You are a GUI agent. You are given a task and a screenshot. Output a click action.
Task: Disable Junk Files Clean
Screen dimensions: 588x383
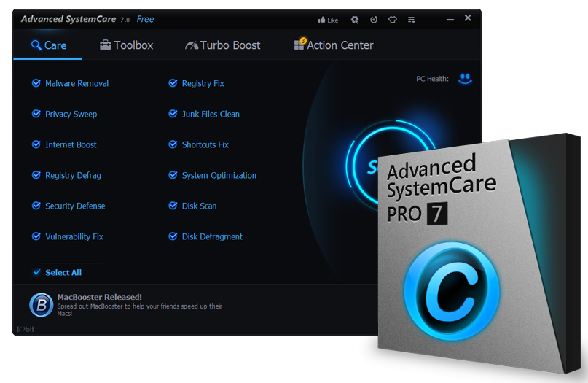pyautogui.click(x=173, y=114)
